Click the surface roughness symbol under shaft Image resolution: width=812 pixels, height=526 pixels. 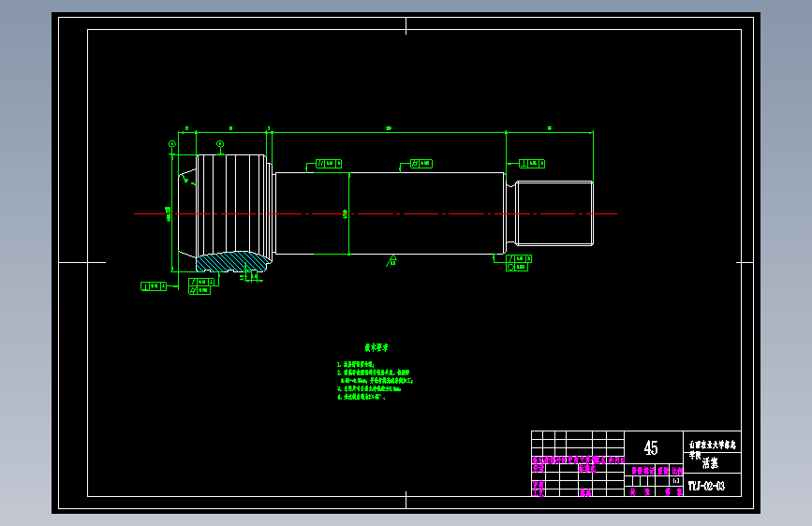[x=391, y=260]
